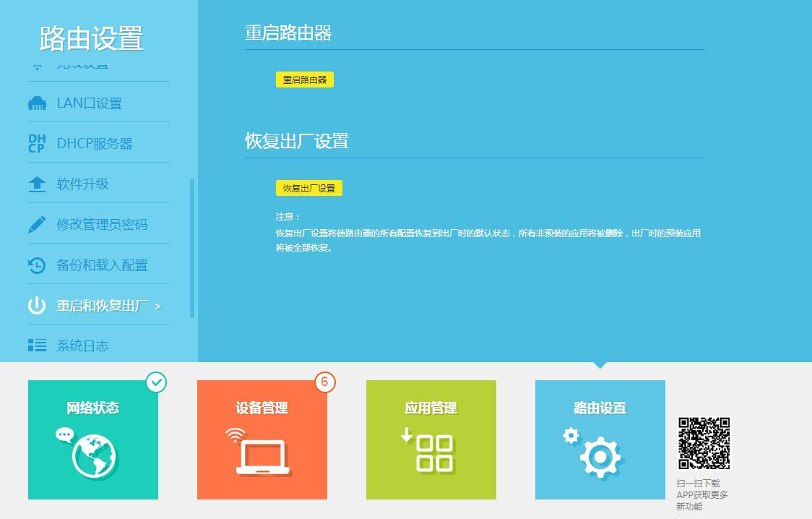Click the red 6 badge on 设备管理
The height and width of the screenshot is (519, 812).
pos(325,382)
